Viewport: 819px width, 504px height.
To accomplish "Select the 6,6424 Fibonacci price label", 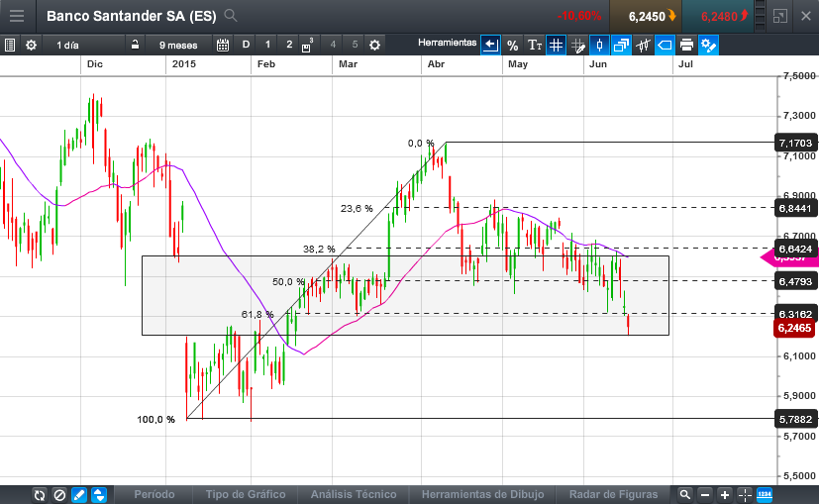I will (x=795, y=249).
